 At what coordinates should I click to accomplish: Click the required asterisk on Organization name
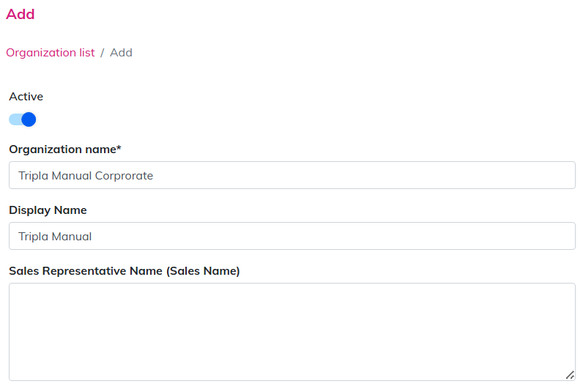[x=119, y=149]
